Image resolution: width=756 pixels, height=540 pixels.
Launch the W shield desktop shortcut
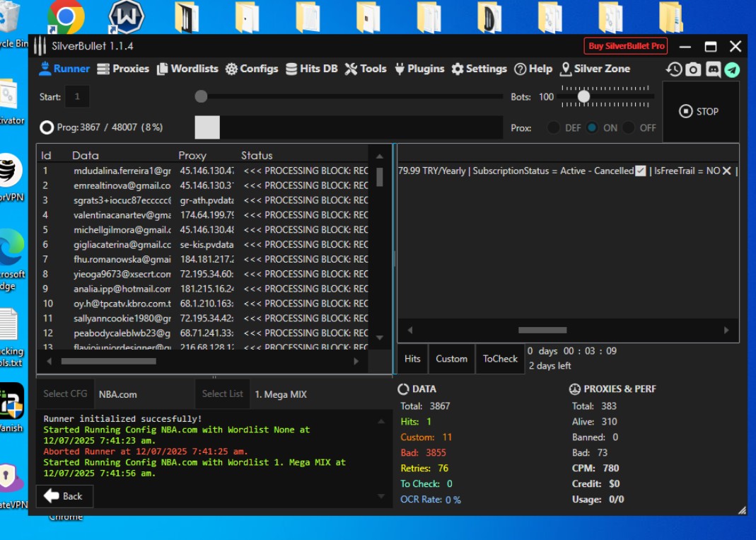[127, 16]
